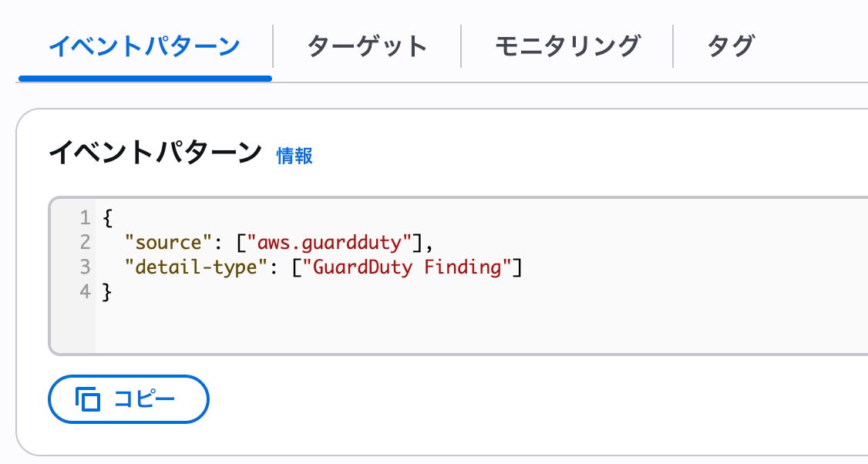Place cursor on the "detail-type" key

pyautogui.click(x=196, y=267)
